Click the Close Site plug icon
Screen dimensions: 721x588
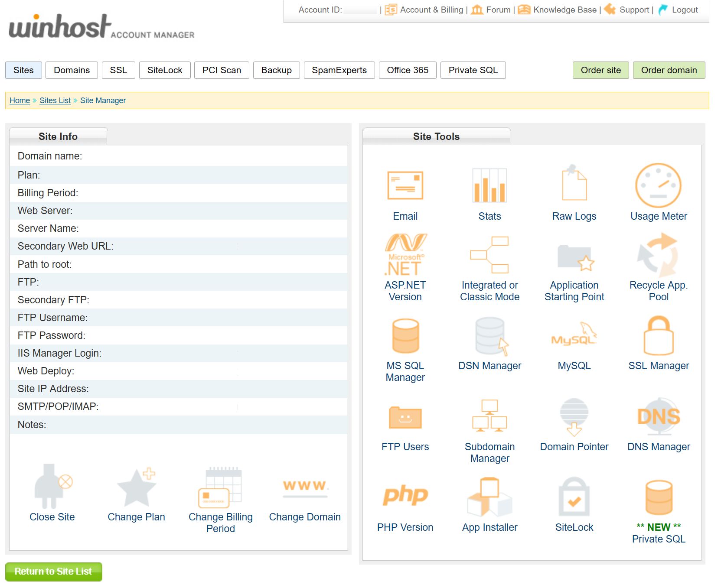(x=53, y=486)
